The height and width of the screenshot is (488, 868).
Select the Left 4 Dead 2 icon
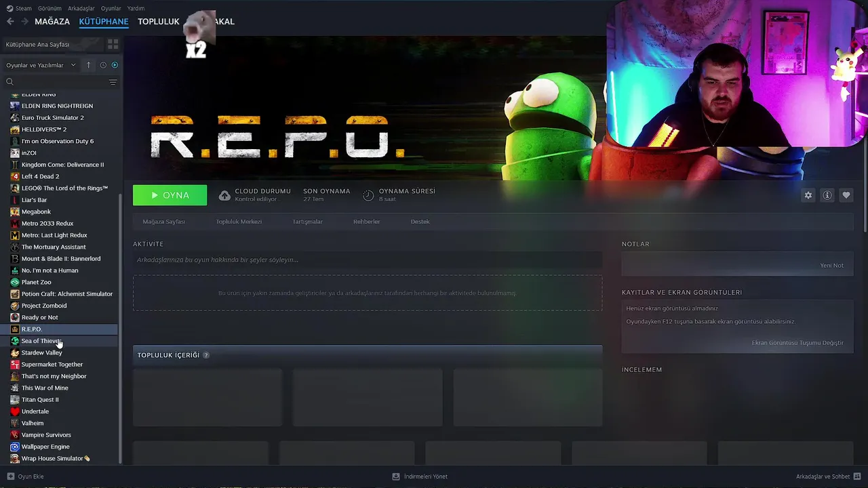15,176
